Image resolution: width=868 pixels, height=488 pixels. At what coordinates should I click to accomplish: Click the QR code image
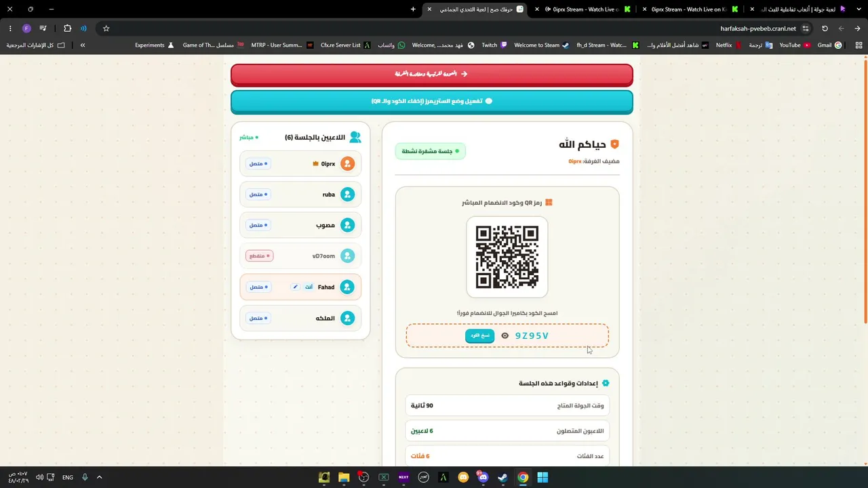(x=507, y=257)
